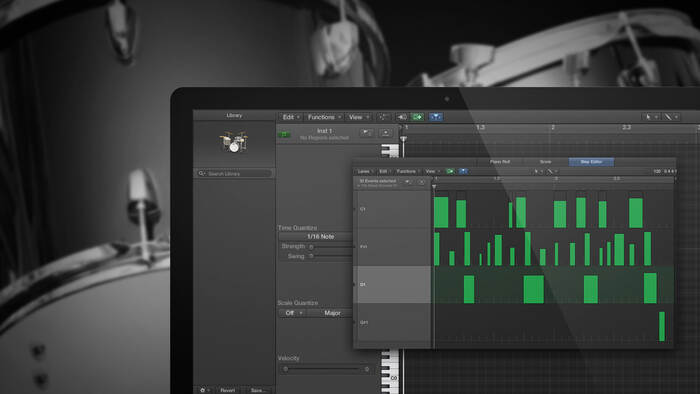Click the green region icon beside Inst 1
700x394 pixels.
(284, 134)
